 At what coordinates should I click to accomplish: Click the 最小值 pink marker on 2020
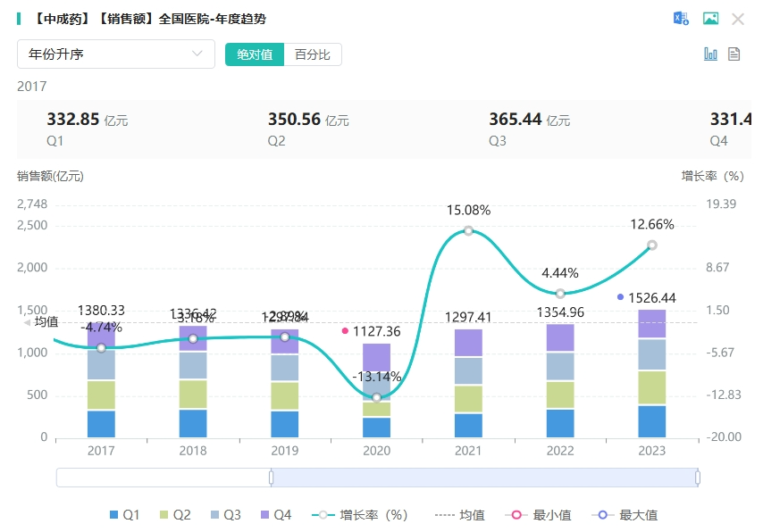click(345, 330)
